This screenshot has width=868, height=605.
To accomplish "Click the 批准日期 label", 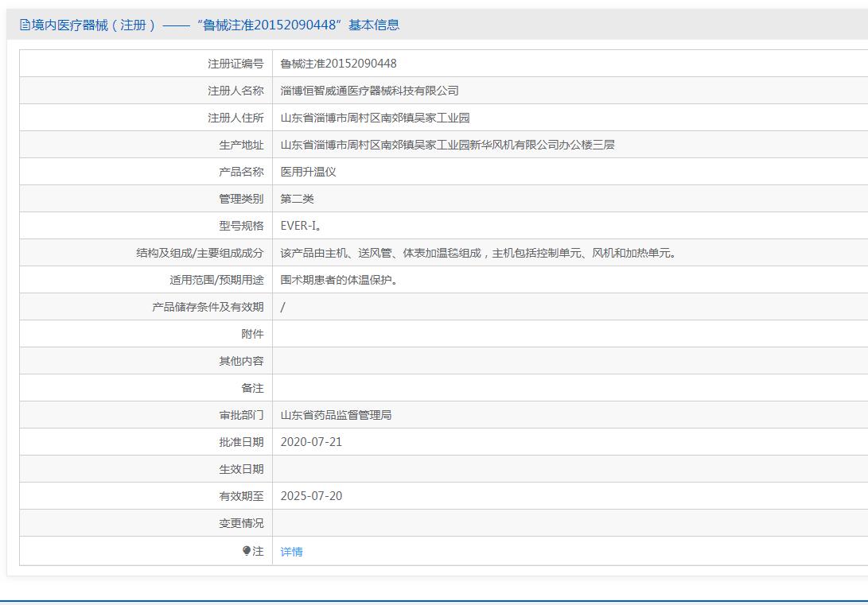I will pyautogui.click(x=241, y=442).
